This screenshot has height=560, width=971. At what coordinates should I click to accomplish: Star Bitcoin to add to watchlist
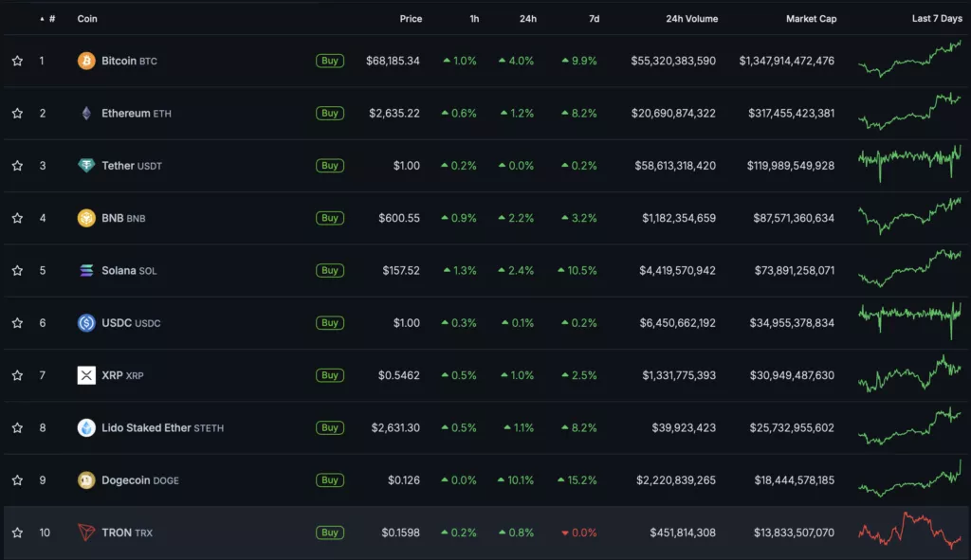click(17, 62)
